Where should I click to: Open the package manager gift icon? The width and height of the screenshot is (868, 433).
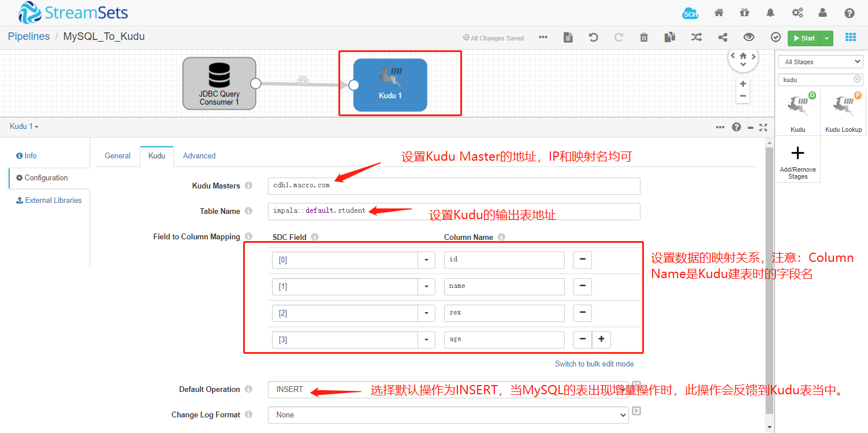point(744,13)
